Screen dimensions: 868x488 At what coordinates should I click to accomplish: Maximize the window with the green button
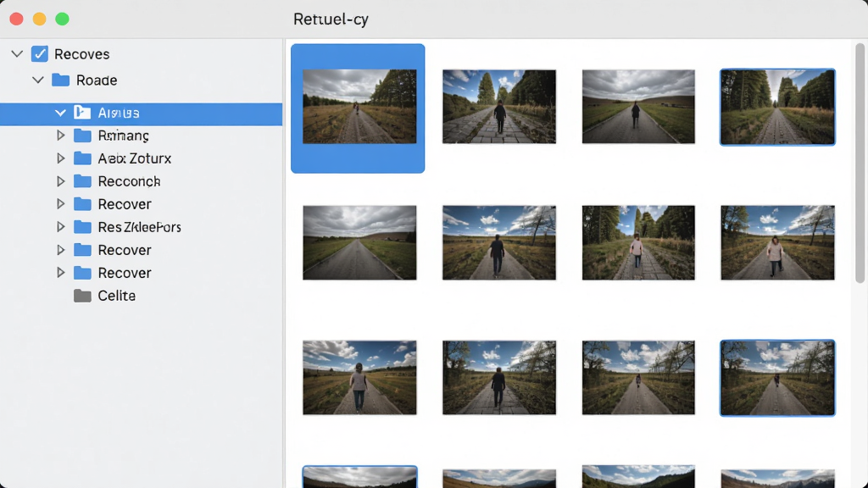(62, 19)
